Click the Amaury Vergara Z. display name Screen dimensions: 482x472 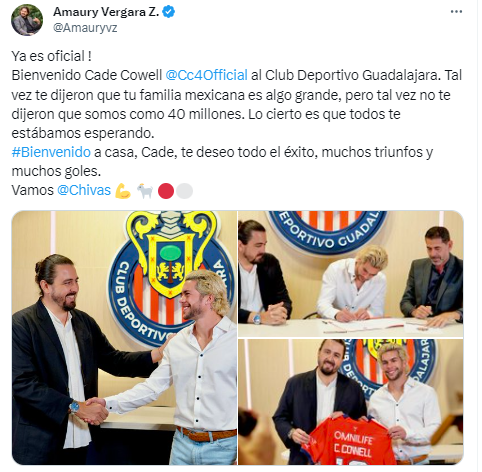[x=106, y=12]
